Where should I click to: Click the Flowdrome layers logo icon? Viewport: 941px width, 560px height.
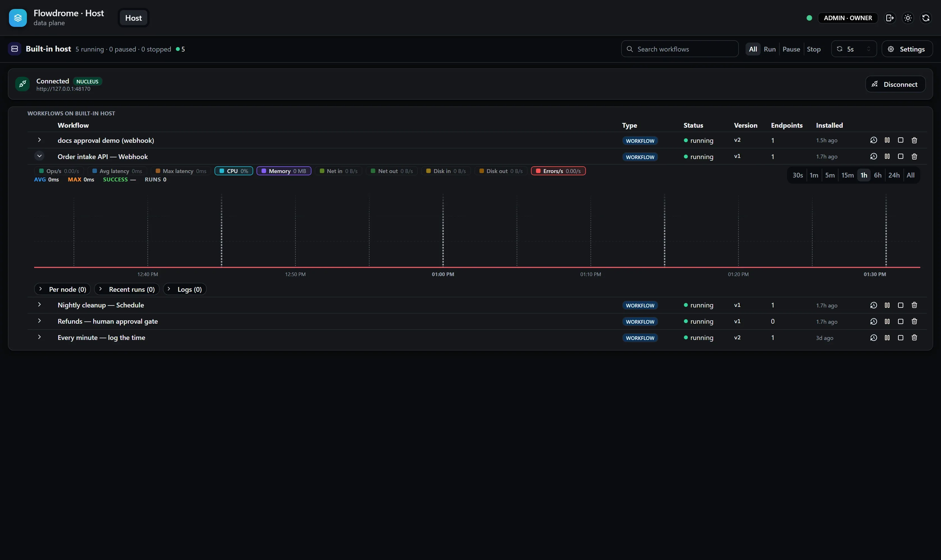[x=18, y=18]
